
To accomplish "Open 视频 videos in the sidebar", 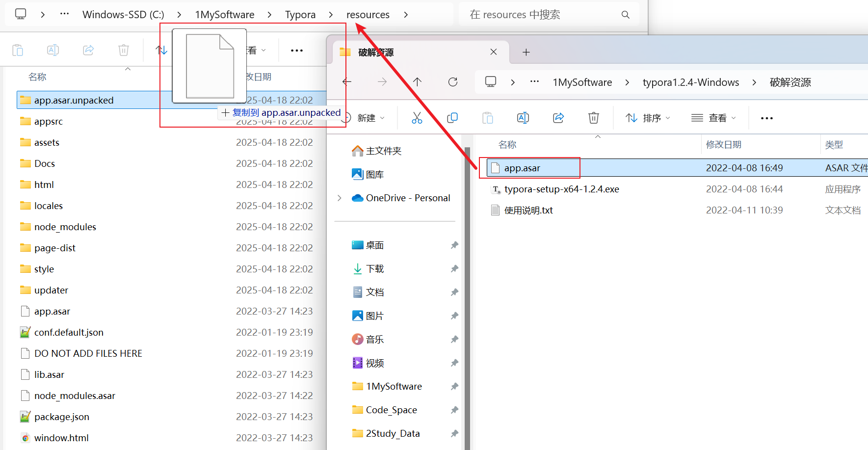I will point(368,363).
